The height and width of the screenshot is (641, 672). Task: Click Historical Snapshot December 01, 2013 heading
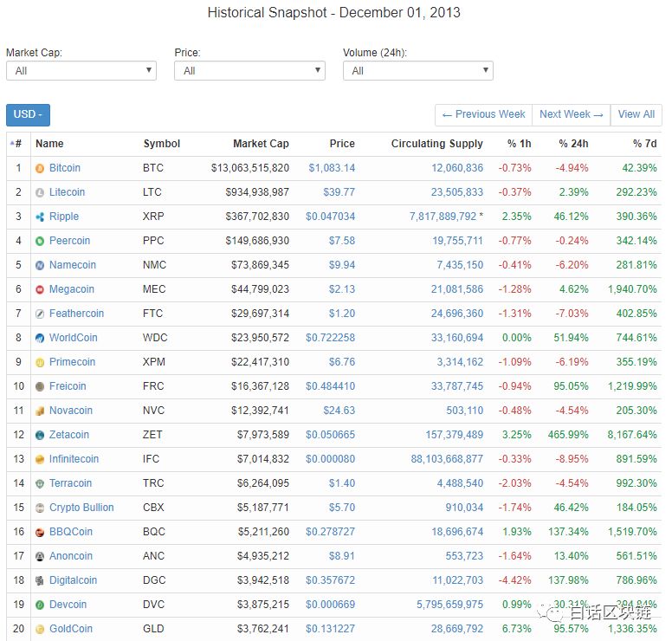click(334, 12)
